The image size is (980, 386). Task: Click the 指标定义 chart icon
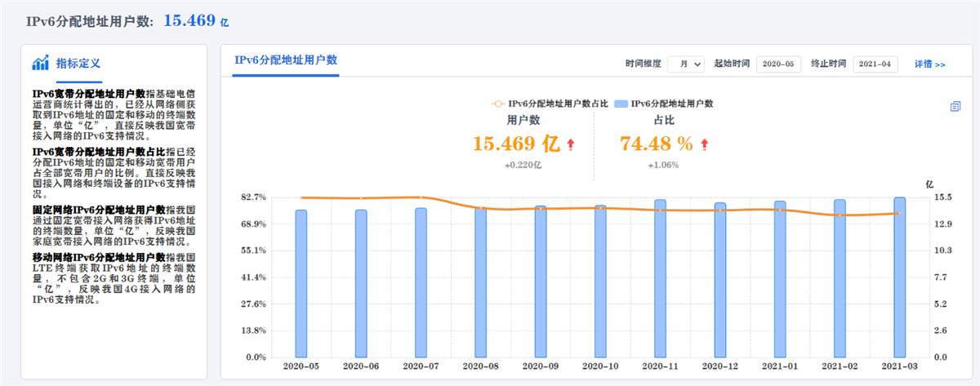pyautogui.click(x=41, y=63)
